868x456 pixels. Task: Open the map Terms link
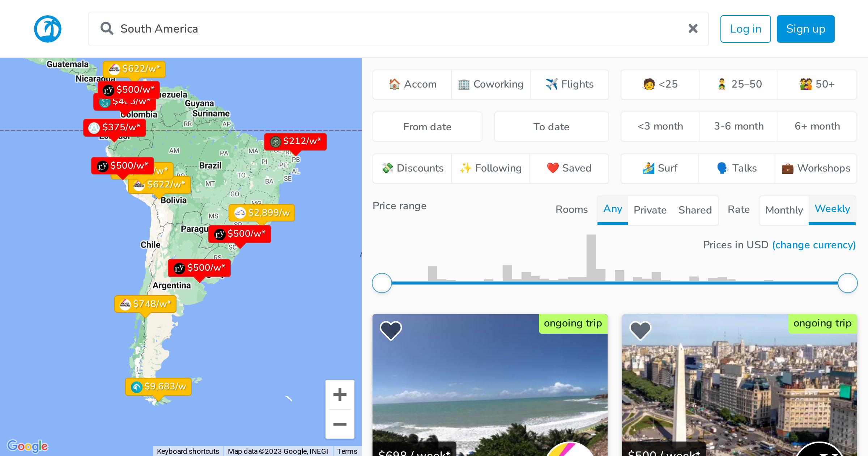347,451
